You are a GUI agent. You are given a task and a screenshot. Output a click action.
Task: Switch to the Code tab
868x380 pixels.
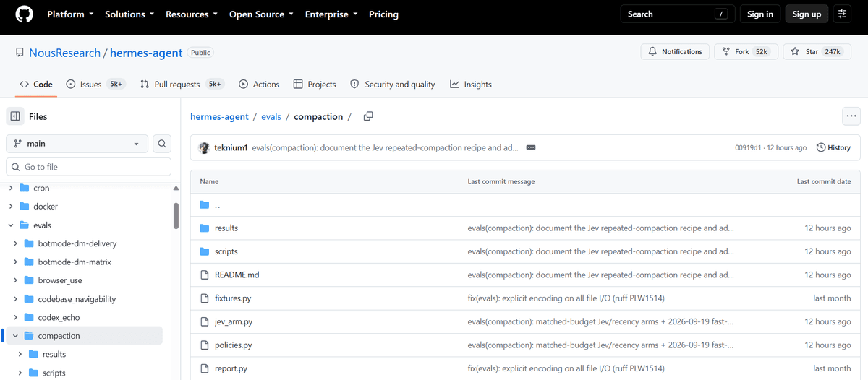point(36,85)
